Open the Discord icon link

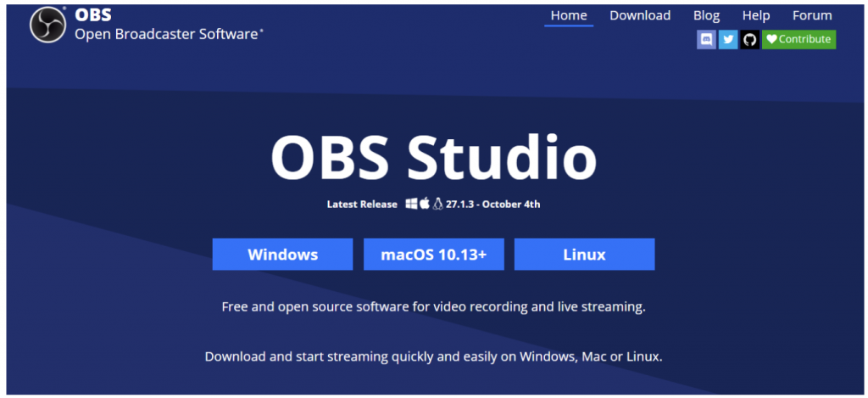pyautogui.click(x=706, y=39)
